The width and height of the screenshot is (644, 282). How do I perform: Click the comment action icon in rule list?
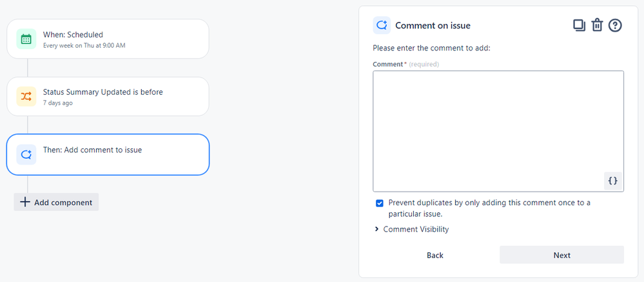tap(26, 154)
